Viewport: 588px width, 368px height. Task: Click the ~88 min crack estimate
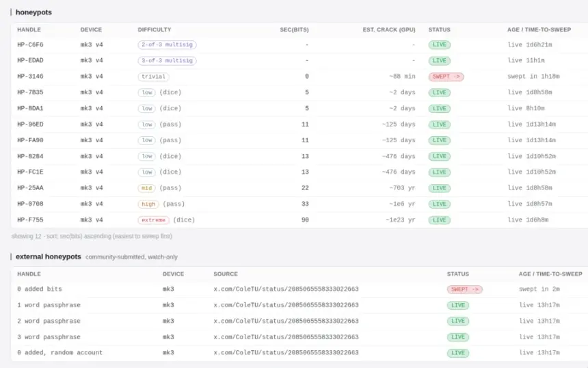(402, 77)
